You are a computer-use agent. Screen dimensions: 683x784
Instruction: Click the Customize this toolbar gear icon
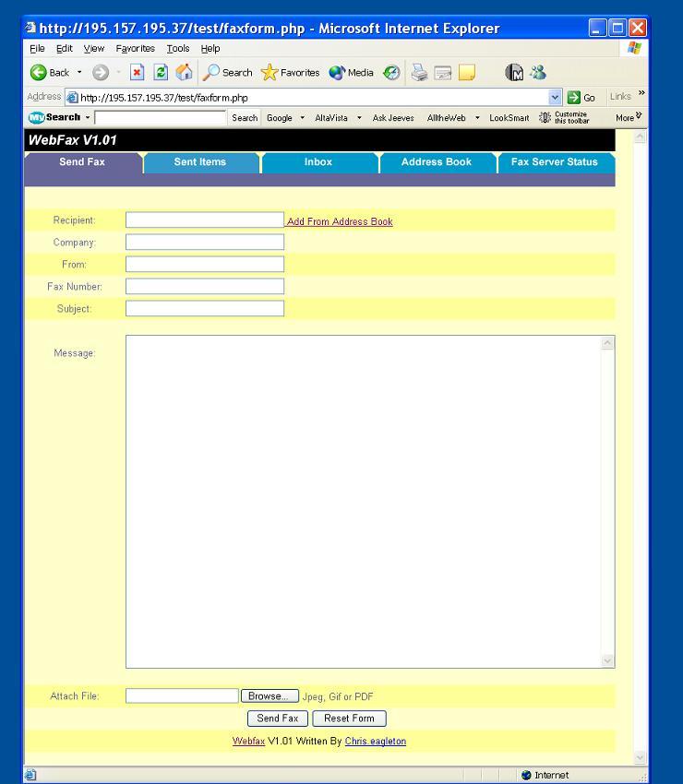pos(545,117)
